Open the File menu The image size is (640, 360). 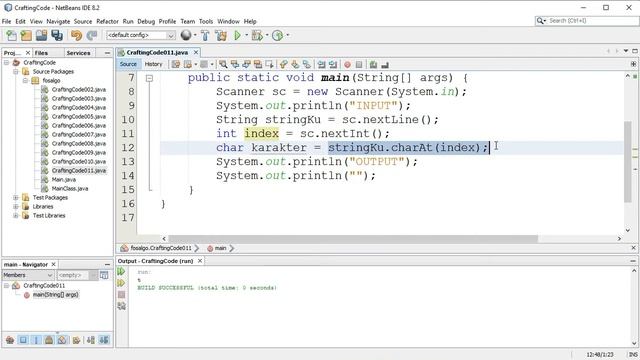7,21
